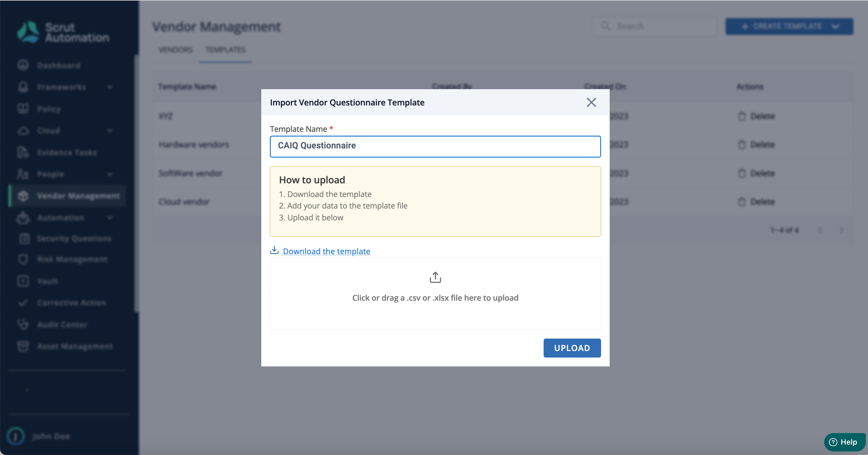Go to the next page arrow
Viewport: 868px width, 455px height.
click(841, 230)
